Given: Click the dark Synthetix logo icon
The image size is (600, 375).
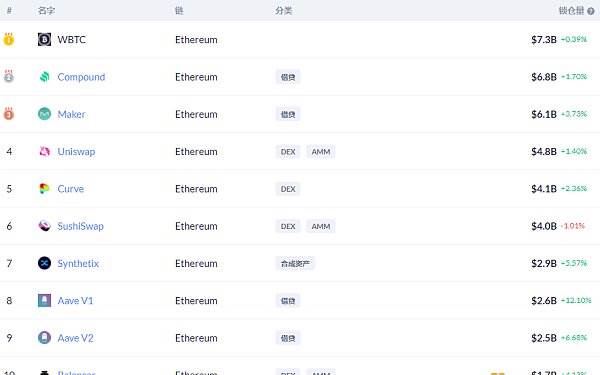Looking at the screenshot, I should tap(44, 263).
